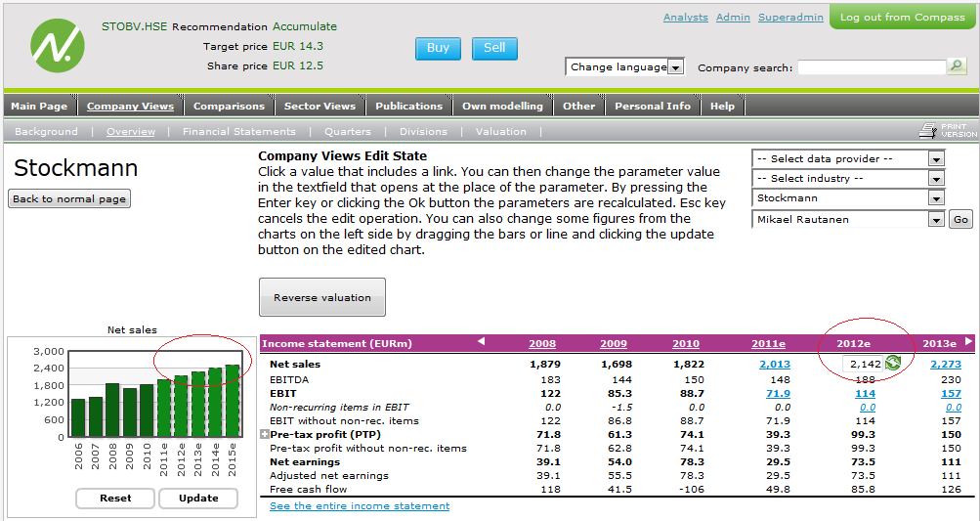
Task: Switch to the Valuation sub-tab
Action: [x=500, y=131]
